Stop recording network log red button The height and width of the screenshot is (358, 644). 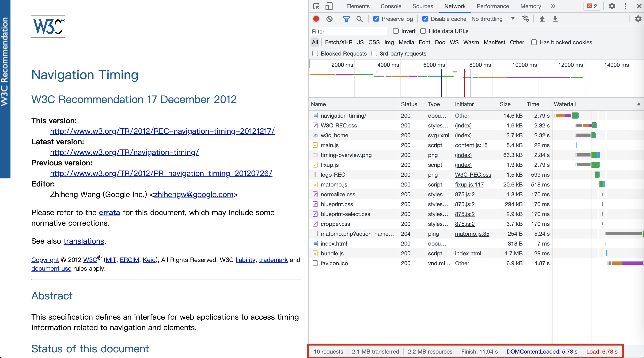(x=316, y=19)
